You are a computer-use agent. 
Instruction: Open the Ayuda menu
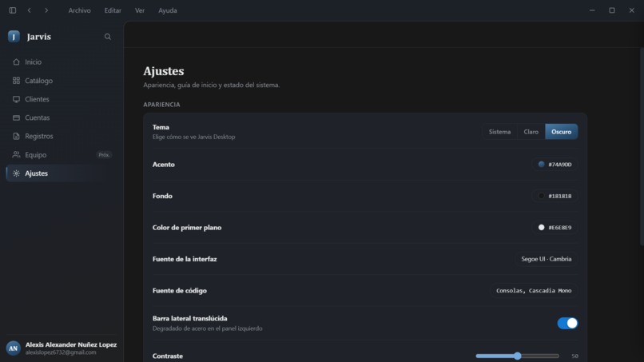[x=168, y=10]
